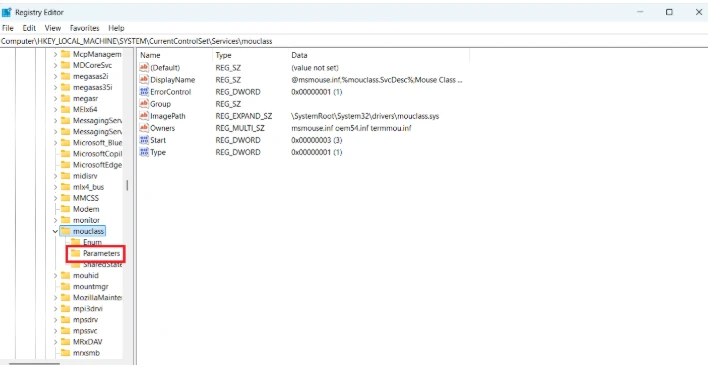This screenshot has width=709, height=367.
Task: Expand the mpsdrv key chevron
Action: [x=55, y=320]
